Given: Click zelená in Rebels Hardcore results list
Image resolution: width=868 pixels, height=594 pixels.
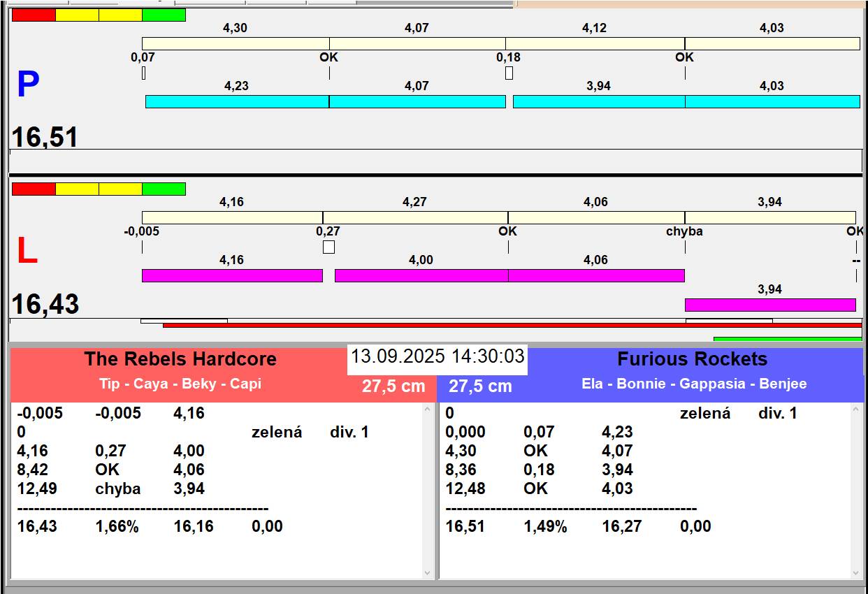Looking at the screenshot, I should tap(277, 433).
